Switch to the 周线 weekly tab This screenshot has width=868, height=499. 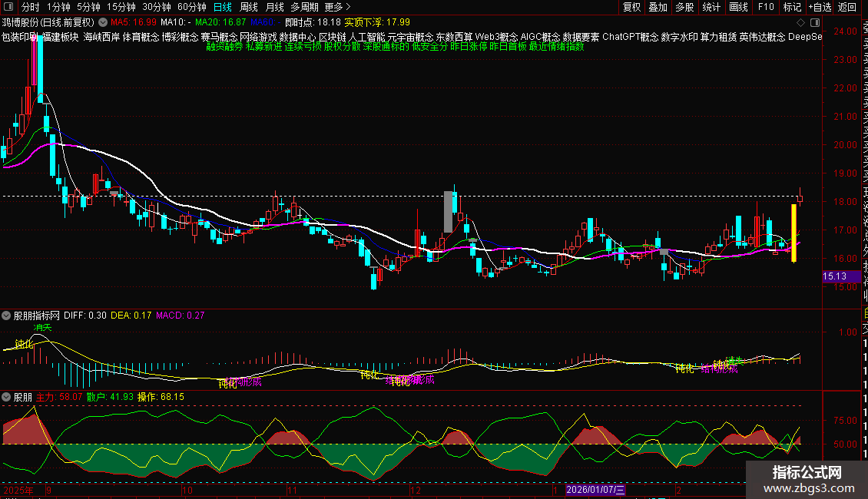point(248,7)
